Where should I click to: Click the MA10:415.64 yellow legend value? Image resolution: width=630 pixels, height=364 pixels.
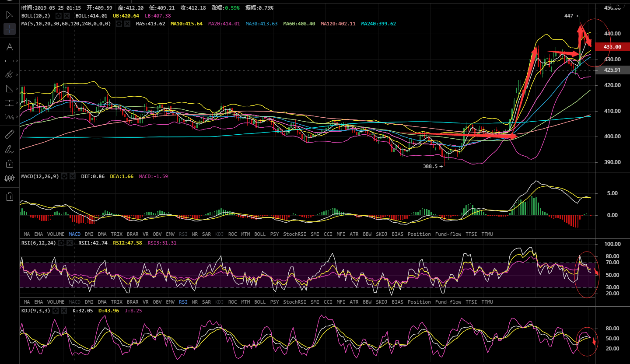click(x=187, y=24)
